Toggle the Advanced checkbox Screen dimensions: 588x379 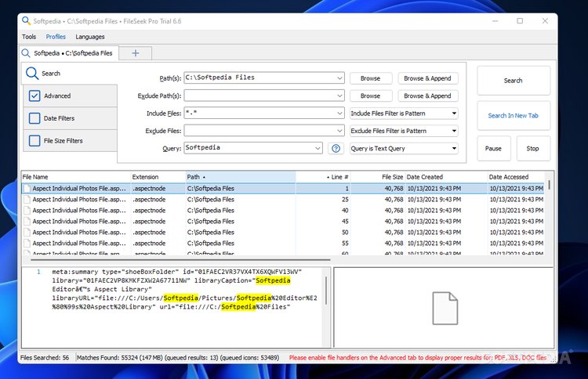[x=34, y=96]
